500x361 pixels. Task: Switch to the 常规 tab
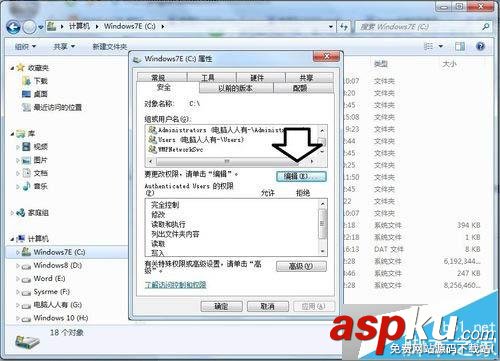pos(161,78)
